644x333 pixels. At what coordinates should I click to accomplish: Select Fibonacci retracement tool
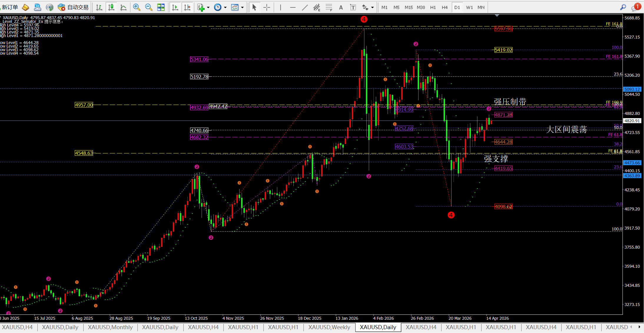(329, 7)
